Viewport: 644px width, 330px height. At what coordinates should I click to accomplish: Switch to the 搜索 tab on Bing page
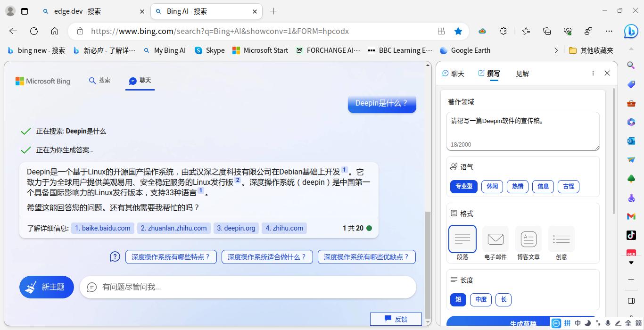99,81
